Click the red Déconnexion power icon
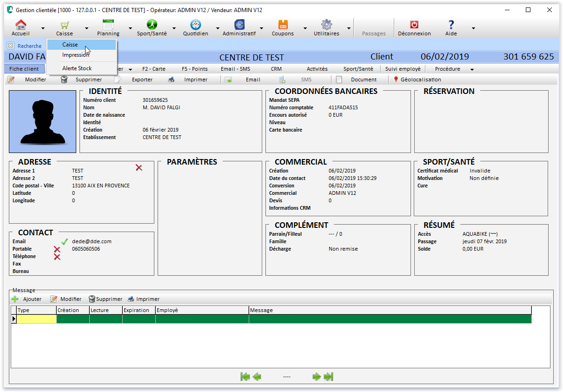This screenshot has height=392, width=563. point(414,25)
